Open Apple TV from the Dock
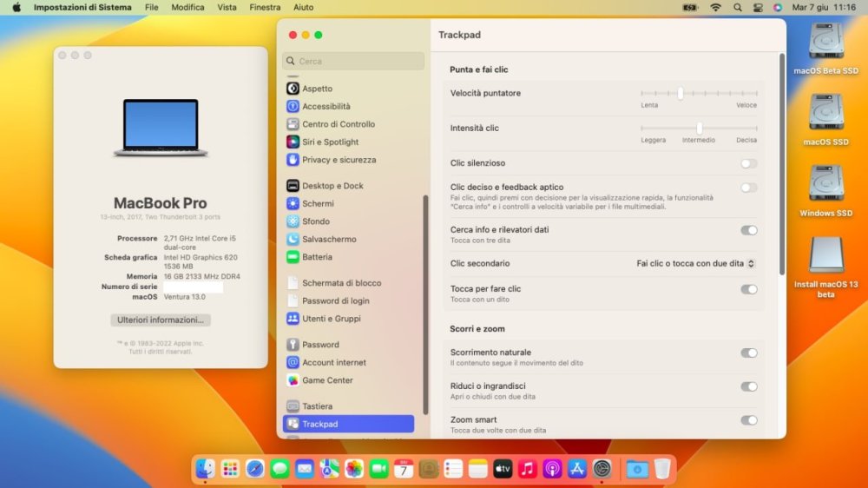The width and height of the screenshot is (868, 488). tap(503, 469)
